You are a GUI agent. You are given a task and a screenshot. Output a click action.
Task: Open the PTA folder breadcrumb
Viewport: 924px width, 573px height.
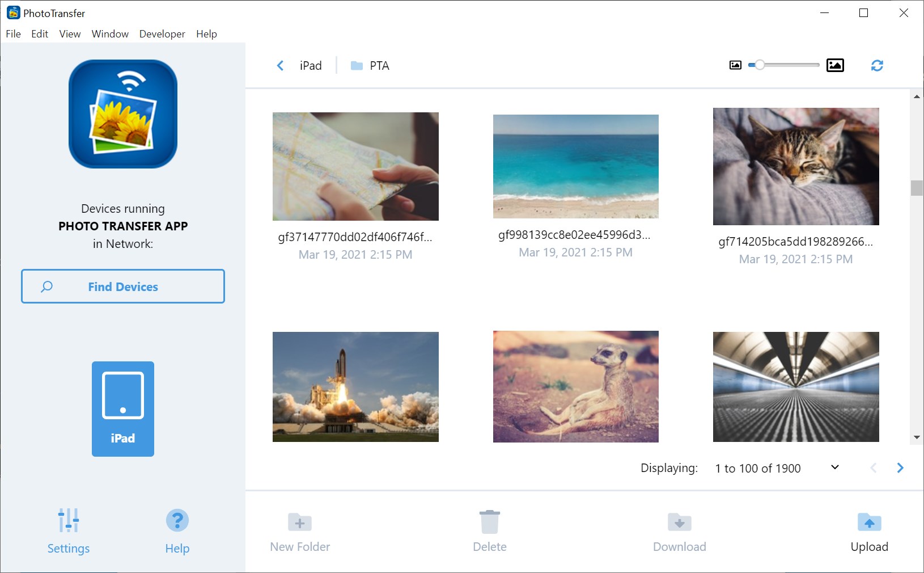[x=379, y=66]
